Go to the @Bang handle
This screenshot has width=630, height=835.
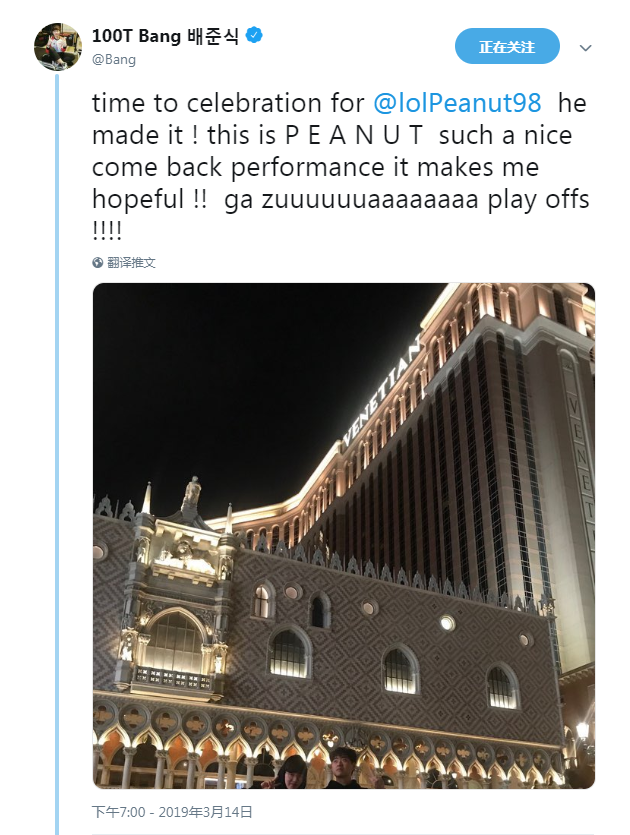click(114, 59)
